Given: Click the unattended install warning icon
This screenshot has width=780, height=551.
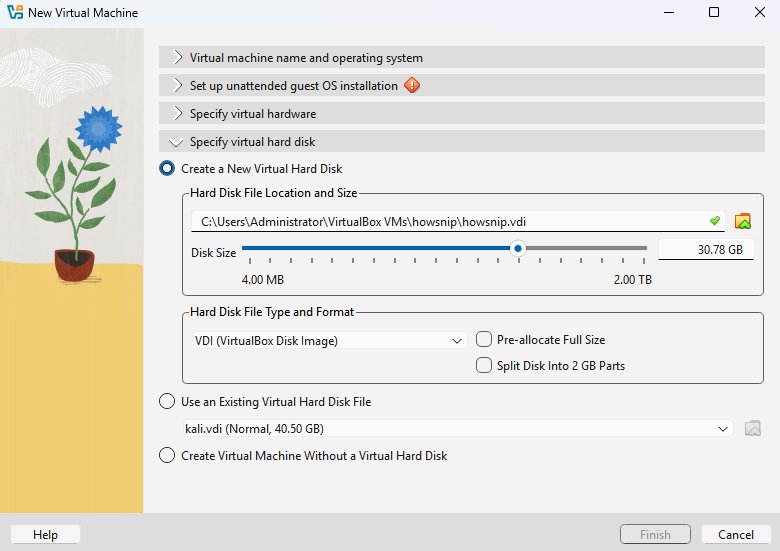Looking at the screenshot, I should [x=412, y=86].
